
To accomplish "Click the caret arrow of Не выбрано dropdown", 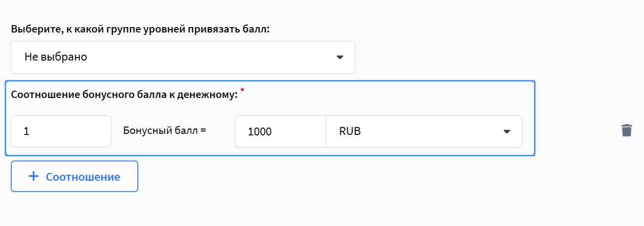I will (x=339, y=57).
